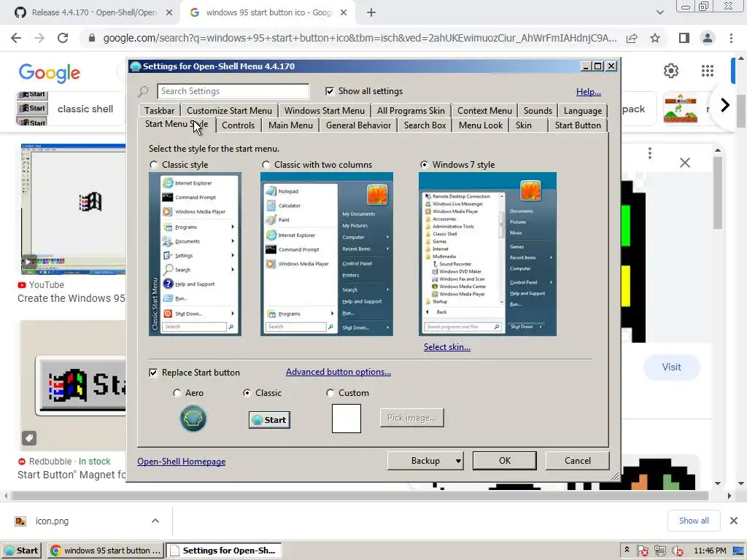Go to the General Behavior tab
The image size is (747, 560).
click(x=358, y=125)
